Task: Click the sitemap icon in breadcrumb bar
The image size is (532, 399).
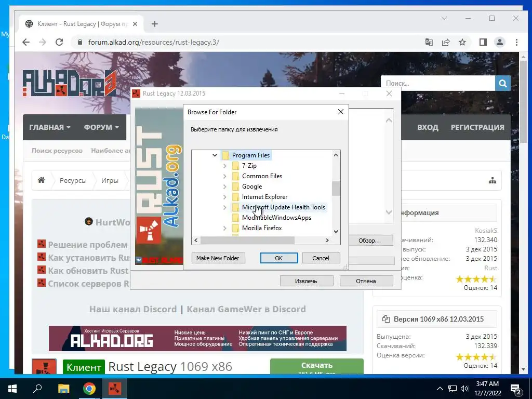Action: point(493,180)
